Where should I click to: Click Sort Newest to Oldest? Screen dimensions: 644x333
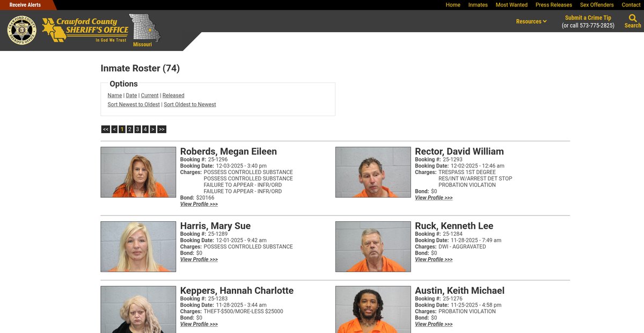point(134,105)
